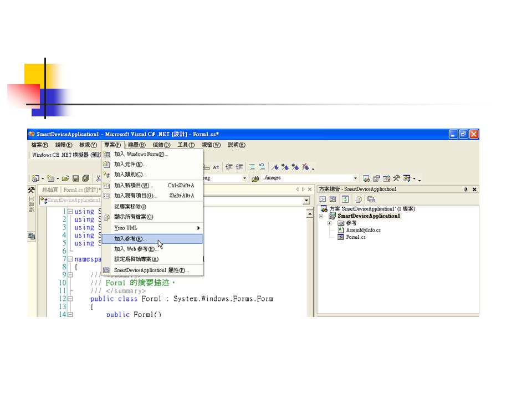Open the 視窗(W) menu
Screen dimensions: 532x399
coord(211,145)
